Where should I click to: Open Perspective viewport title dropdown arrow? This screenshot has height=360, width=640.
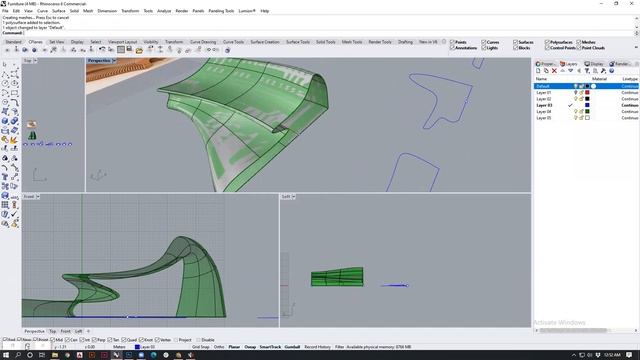114,60
